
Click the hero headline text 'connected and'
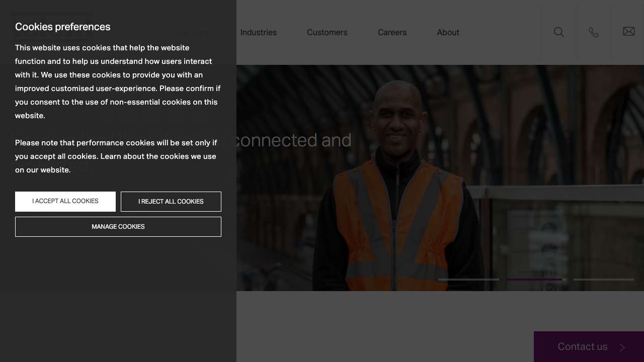(293, 140)
